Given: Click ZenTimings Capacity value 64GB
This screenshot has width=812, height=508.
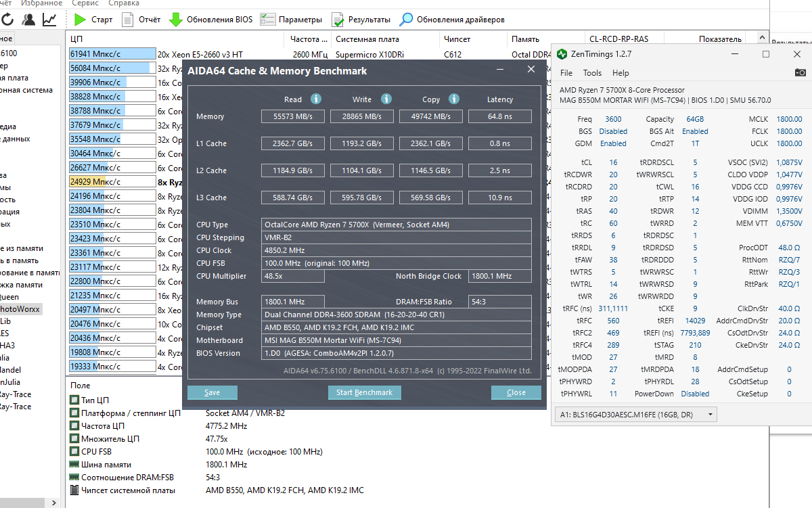Looking at the screenshot, I should coord(695,119).
